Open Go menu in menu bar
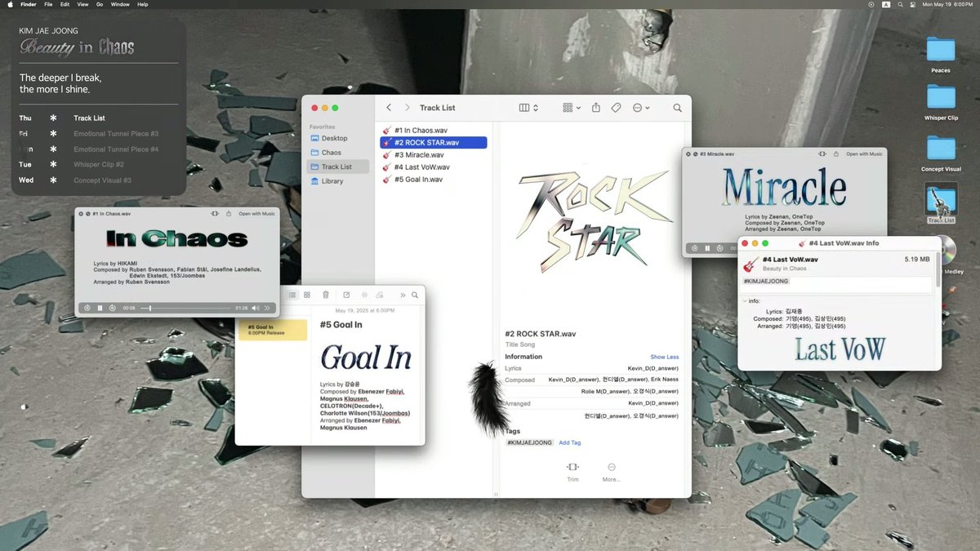 (x=100, y=4)
